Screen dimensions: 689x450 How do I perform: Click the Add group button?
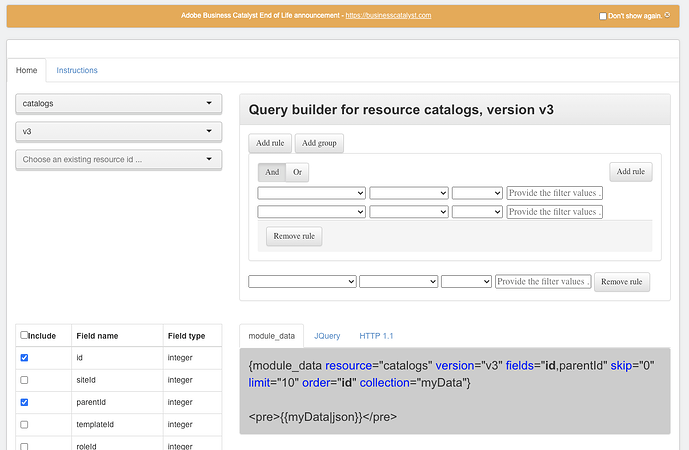[x=319, y=143]
